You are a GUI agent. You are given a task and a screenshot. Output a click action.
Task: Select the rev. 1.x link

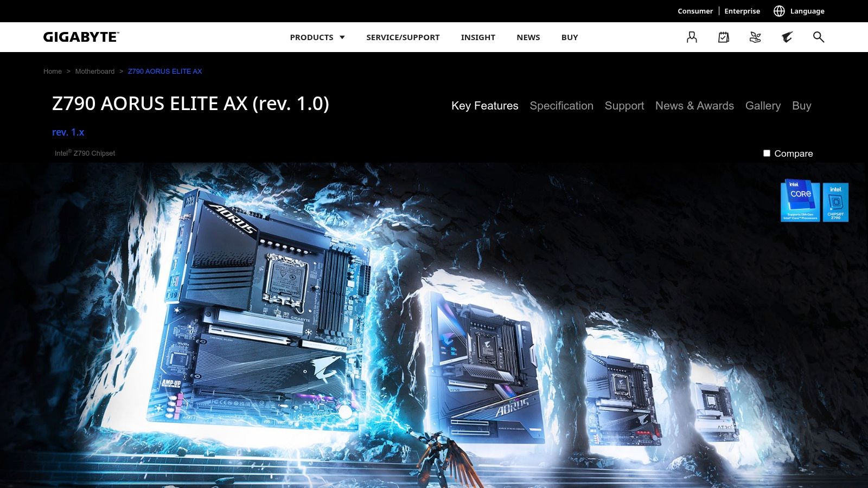68,132
